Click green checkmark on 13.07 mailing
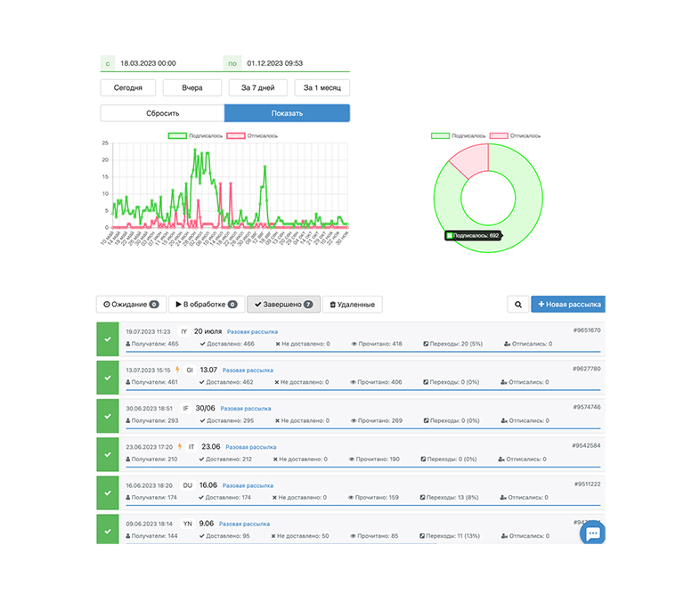 (x=108, y=378)
